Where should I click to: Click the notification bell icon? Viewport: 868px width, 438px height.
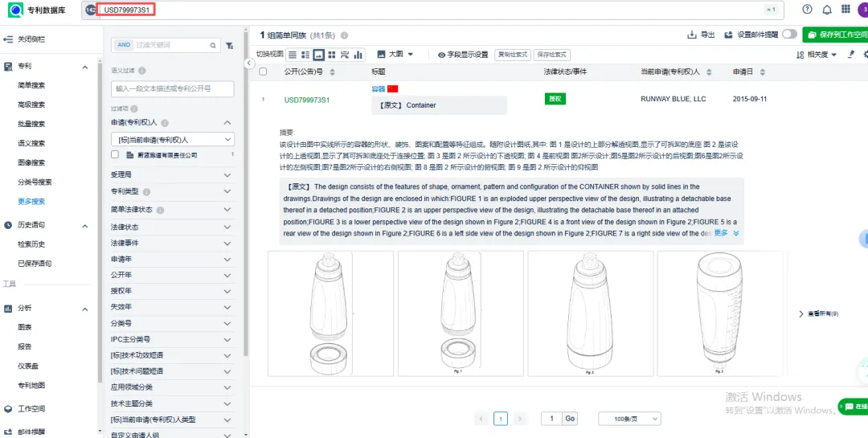click(x=827, y=9)
